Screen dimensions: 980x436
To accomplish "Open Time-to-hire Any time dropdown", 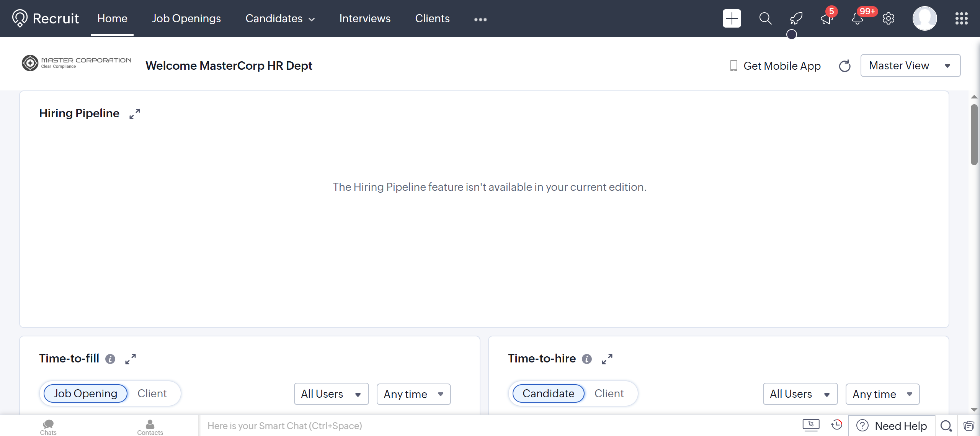I will click(x=882, y=394).
